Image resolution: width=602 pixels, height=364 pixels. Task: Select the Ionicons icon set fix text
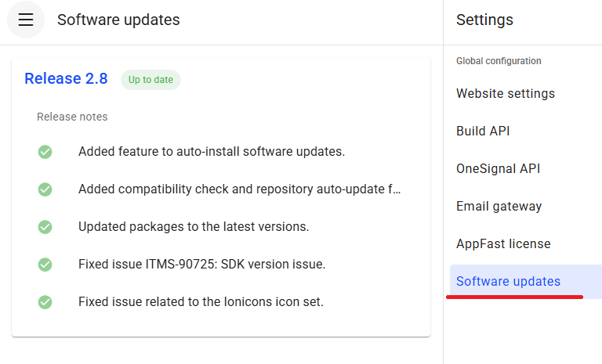201,302
